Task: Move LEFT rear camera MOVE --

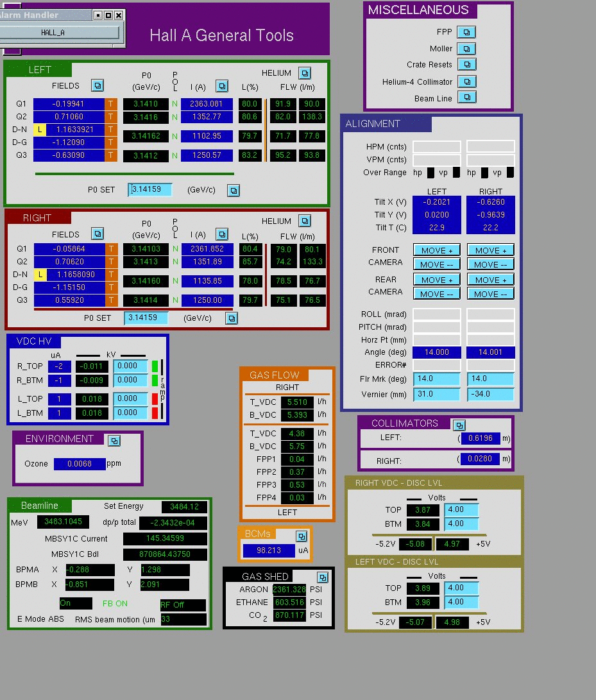Action: pyautogui.click(x=437, y=294)
